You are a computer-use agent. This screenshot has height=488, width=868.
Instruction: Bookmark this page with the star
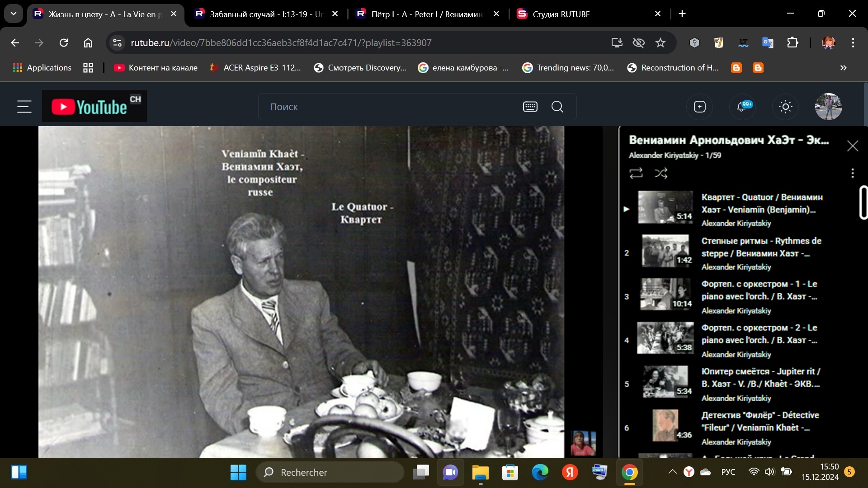tap(660, 42)
